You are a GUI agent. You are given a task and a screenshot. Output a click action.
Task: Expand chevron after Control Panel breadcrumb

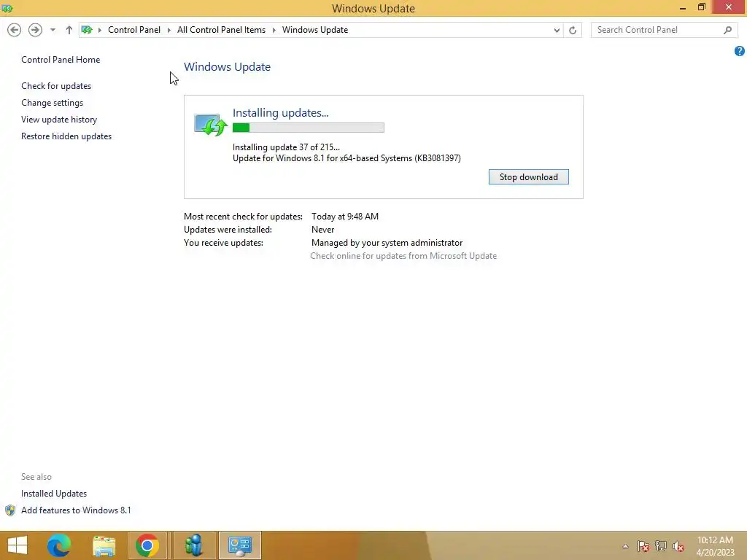pos(169,30)
